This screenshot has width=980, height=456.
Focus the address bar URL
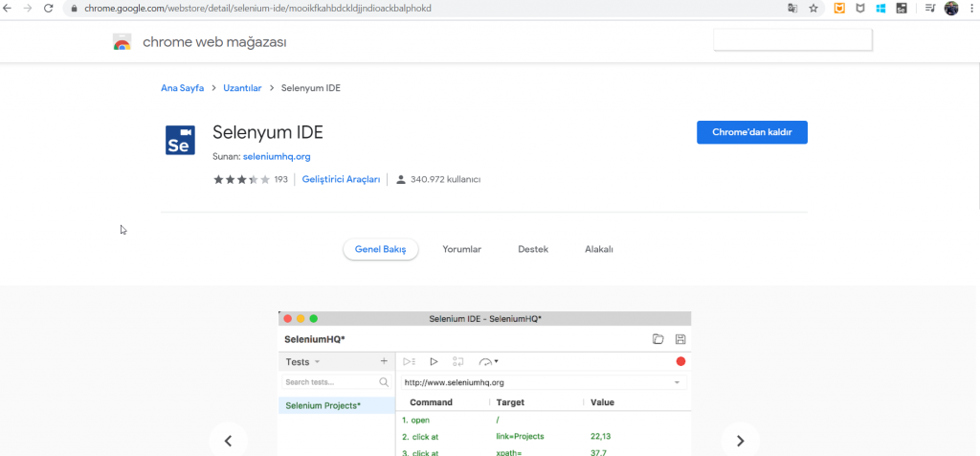[257, 9]
